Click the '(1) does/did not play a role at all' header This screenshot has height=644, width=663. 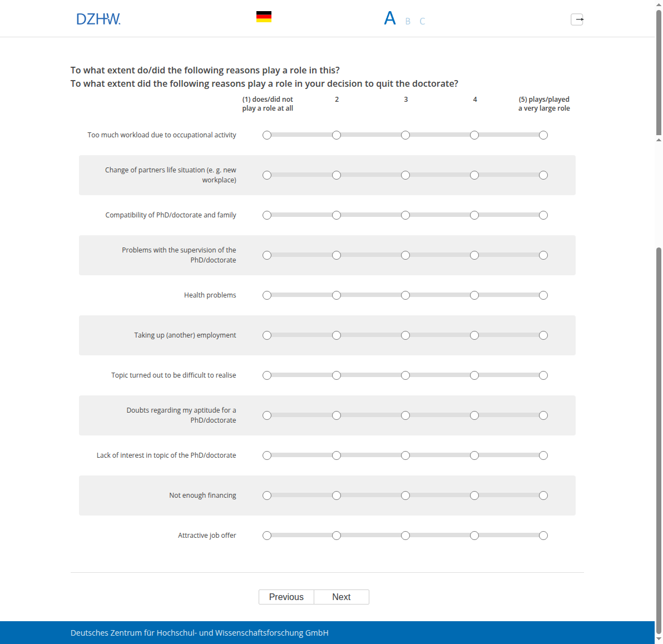point(268,103)
